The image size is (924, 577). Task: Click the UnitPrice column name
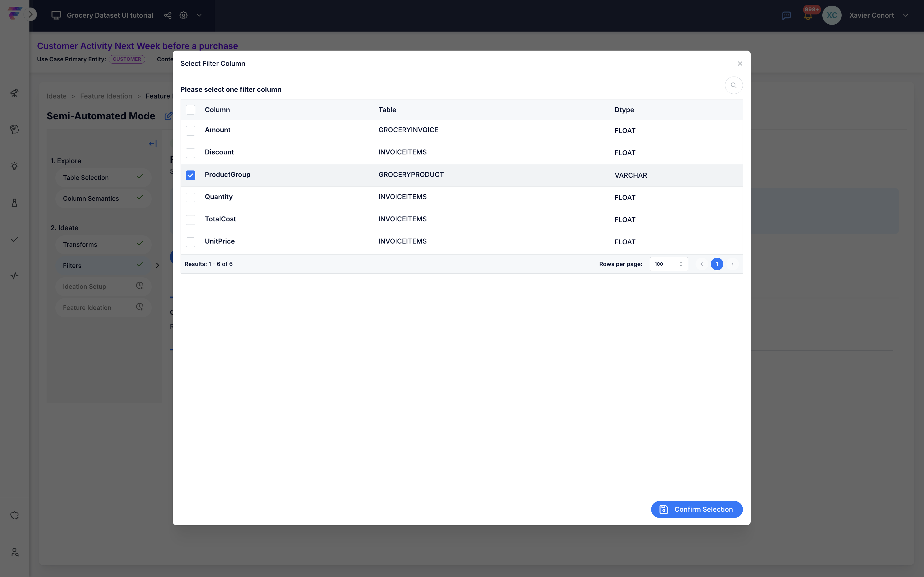pyautogui.click(x=220, y=241)
